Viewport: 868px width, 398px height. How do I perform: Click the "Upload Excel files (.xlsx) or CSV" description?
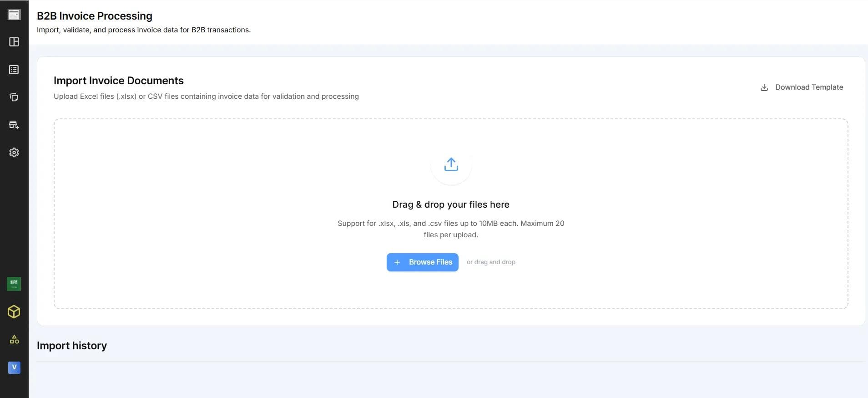tap(206, 97)
